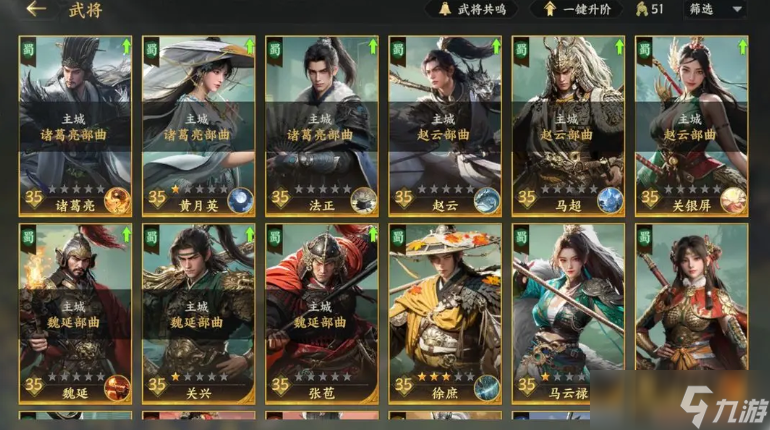Click 徐庶's lightning skill orb icon
The width and height of the screenshot is (770, 430).
point(487,388)
